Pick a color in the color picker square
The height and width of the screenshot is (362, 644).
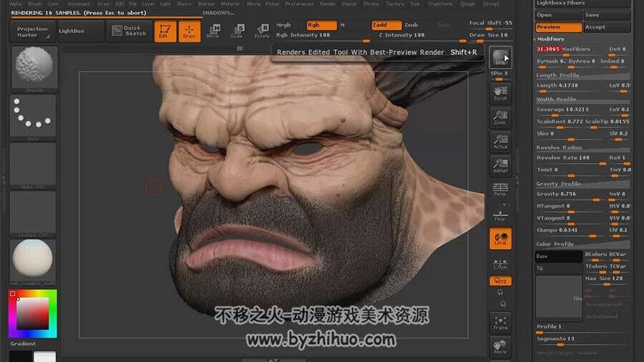tap(32, 313)
